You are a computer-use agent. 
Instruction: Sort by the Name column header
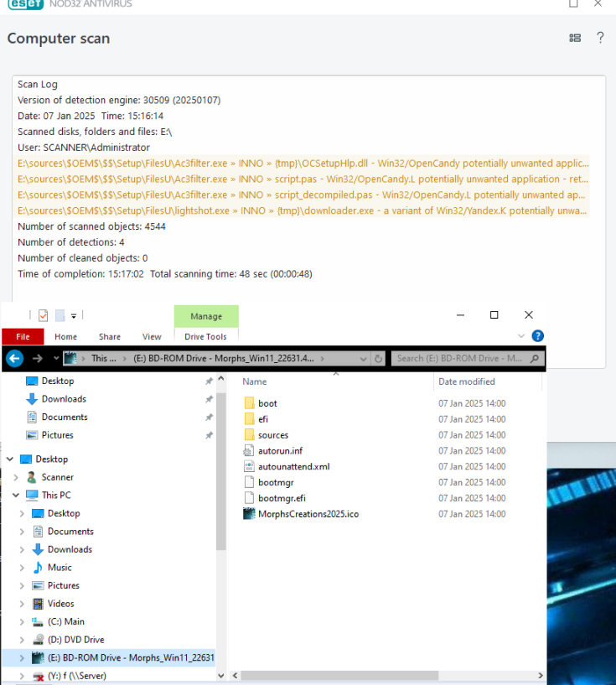tap(255, 381)
